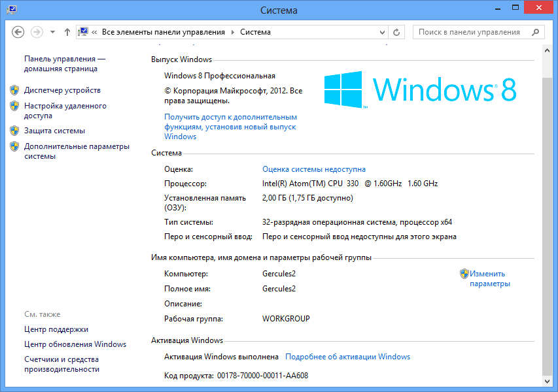
Task: Open 'Подробнее об активации Windows' link
Action: point(347,357)
